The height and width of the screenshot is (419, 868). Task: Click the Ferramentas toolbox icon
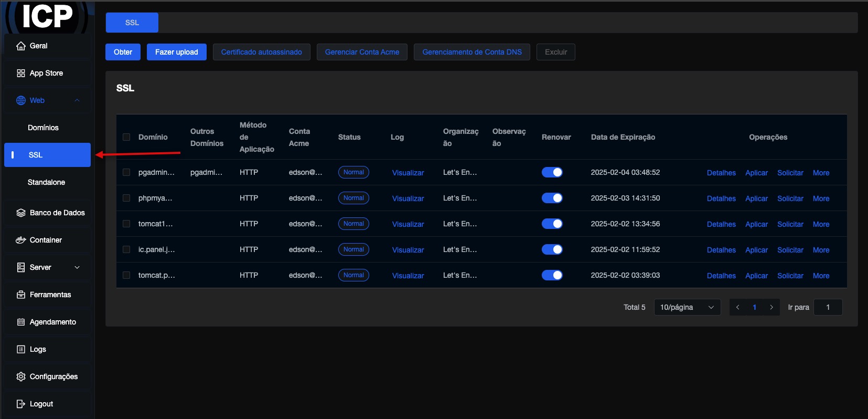(x=21, y=295)
